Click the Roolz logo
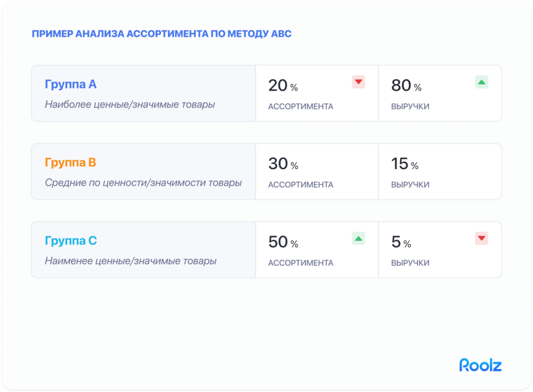The height and width of the screenshot is (392, 533). (480, 365)
